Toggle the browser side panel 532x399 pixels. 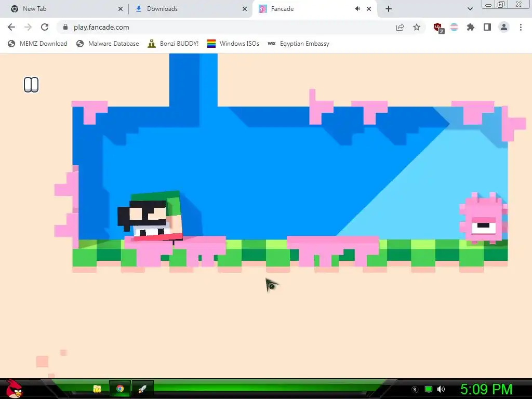(487, 27)
